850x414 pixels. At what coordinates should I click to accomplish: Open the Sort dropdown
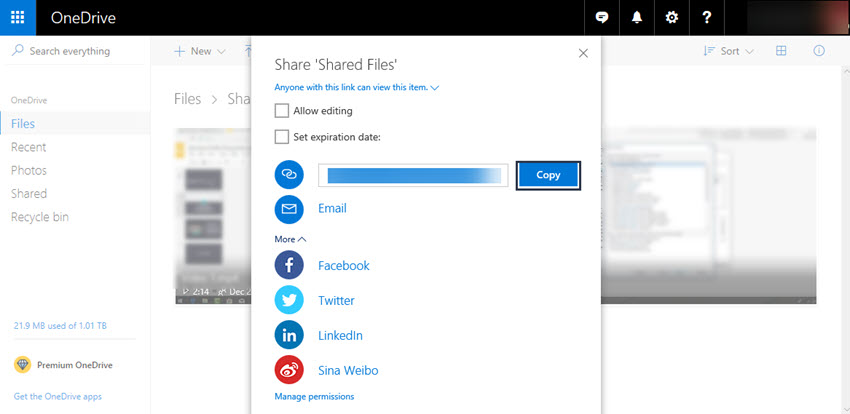pos(728,51)
